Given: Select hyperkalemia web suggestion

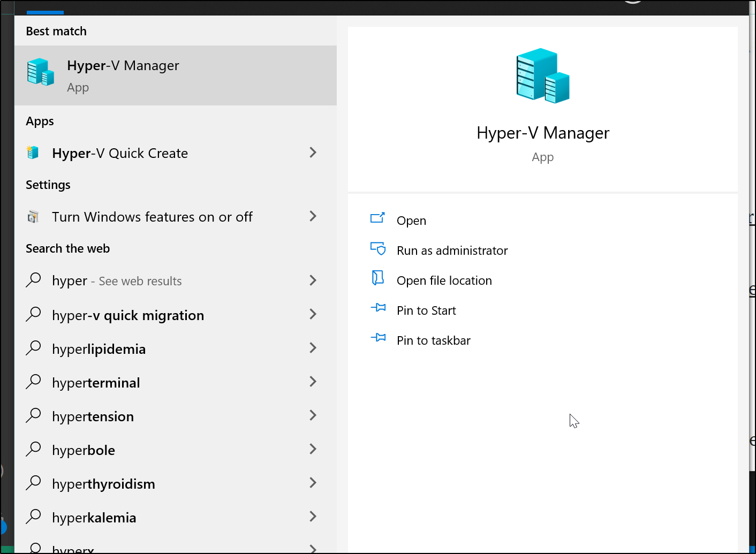Looking at the screenshot, I should (x=176, y=517).
